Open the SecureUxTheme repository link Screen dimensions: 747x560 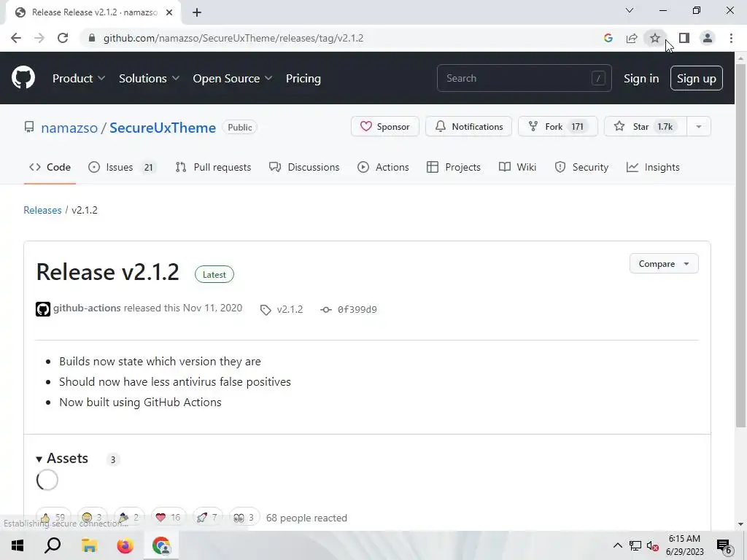(163, 128)
